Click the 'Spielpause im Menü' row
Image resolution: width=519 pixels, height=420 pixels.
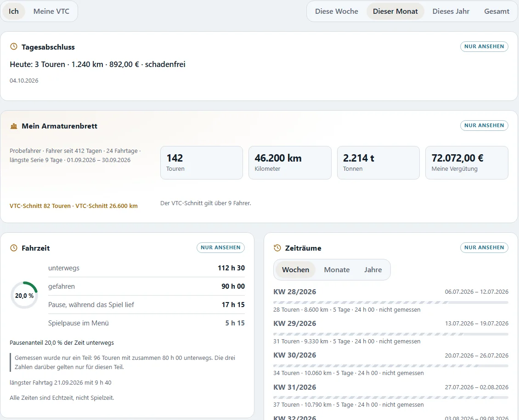click(x=147, y=323)
